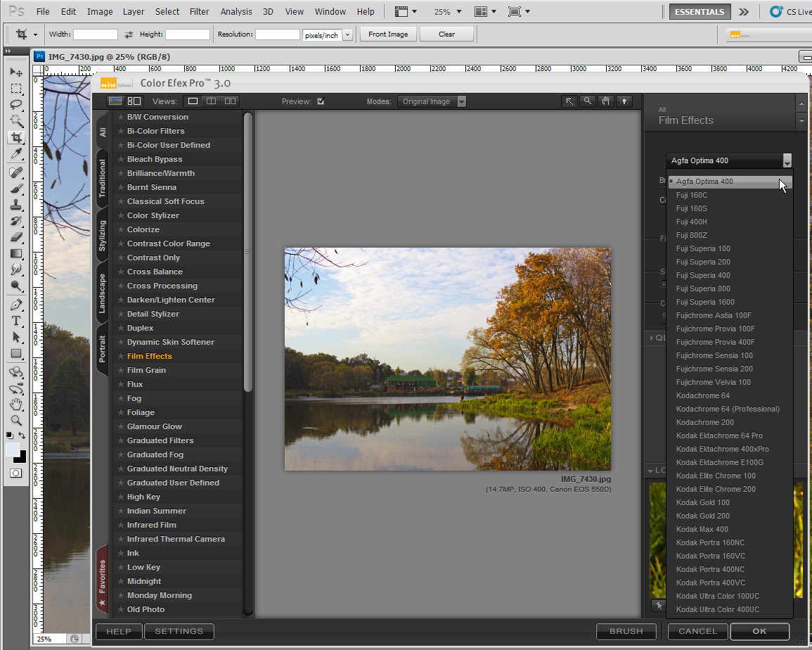Select the Crop tool in the toolbox
The height and width of the screenshot is (650, 812).
click(x=16, y=137)
